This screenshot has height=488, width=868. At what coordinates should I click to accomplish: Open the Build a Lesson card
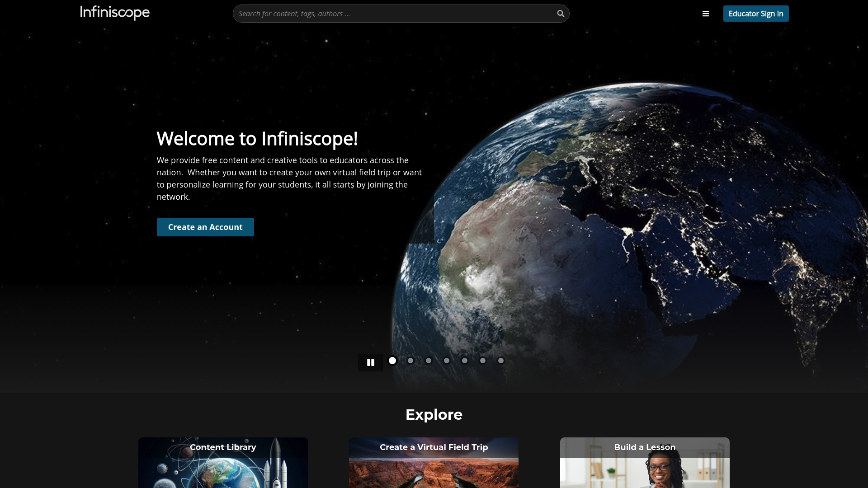[x=645, y=463]
